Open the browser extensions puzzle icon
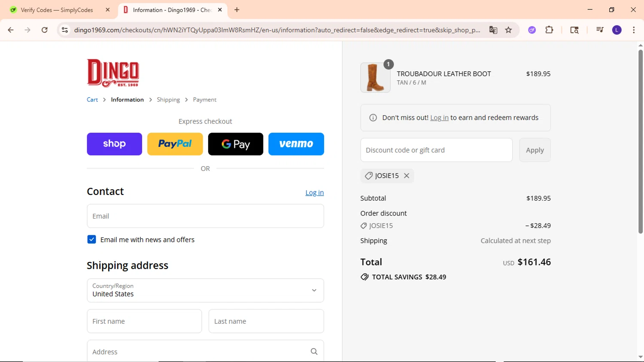This screenshot has height=362, width=644. coord(549,30)
